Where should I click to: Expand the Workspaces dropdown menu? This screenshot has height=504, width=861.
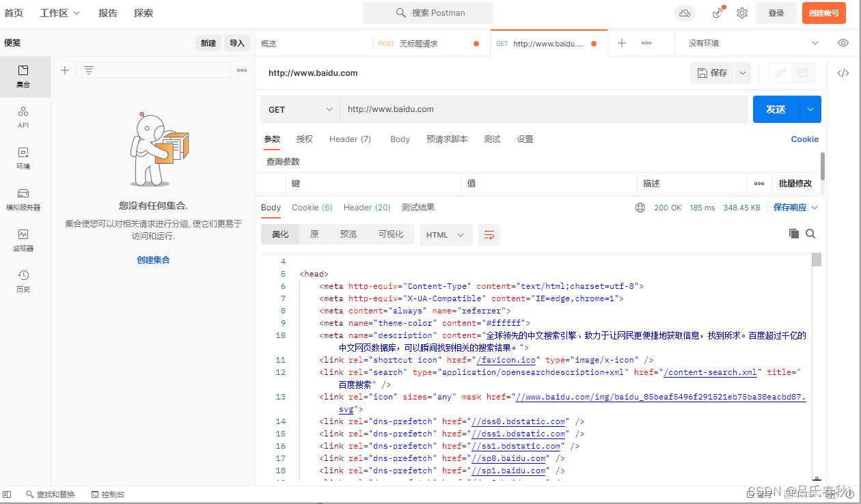59,13
